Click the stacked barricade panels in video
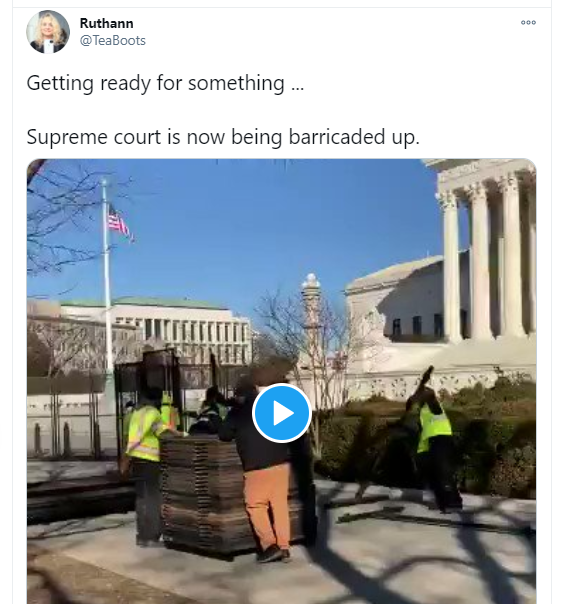The height and width of the screenshot is (604, 571). pyautogui.click(x=204, y=495)
